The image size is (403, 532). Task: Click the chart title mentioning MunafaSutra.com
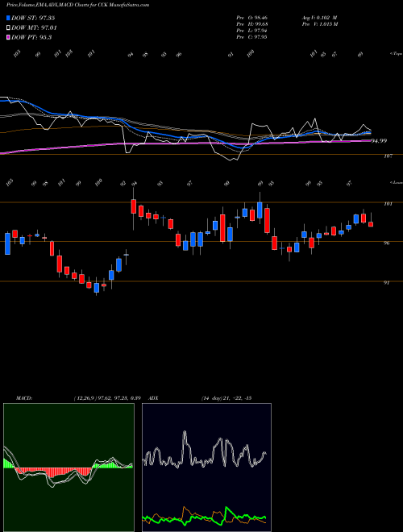(77, 6)
